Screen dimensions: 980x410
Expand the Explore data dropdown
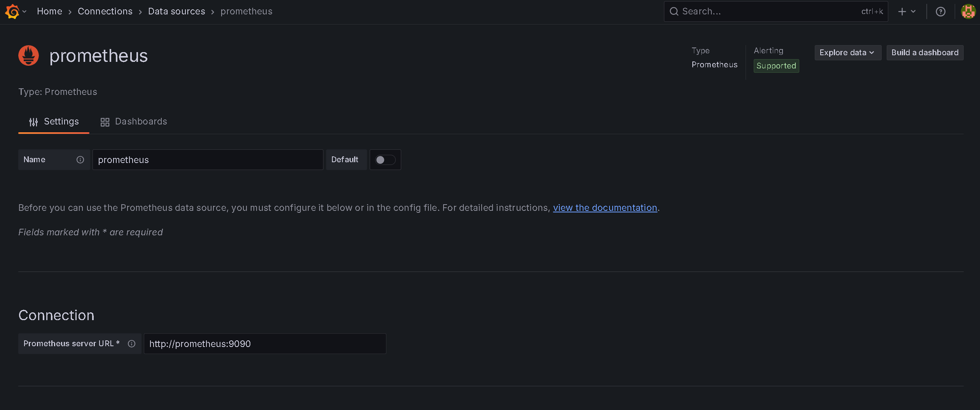pyautogui.click(x=847, y=53)
